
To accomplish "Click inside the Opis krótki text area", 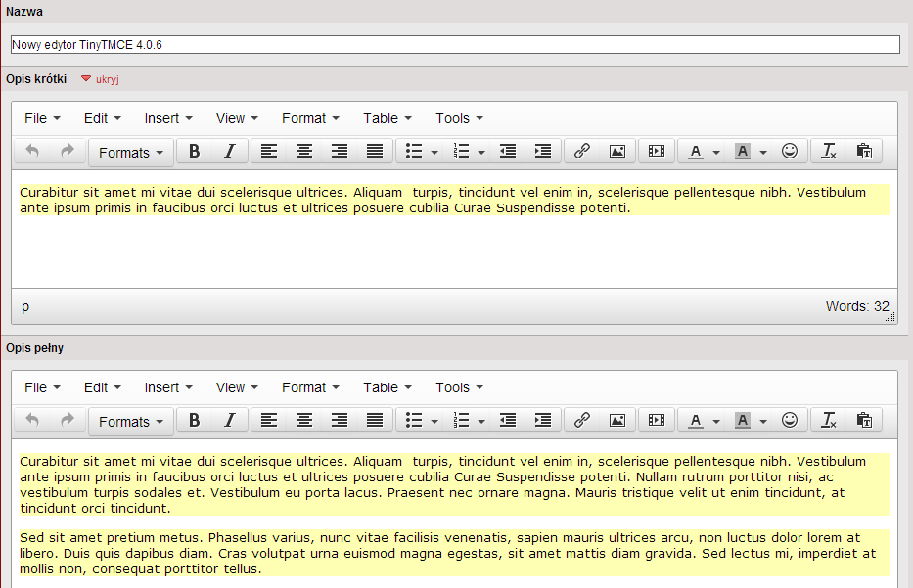I will 454,229.
